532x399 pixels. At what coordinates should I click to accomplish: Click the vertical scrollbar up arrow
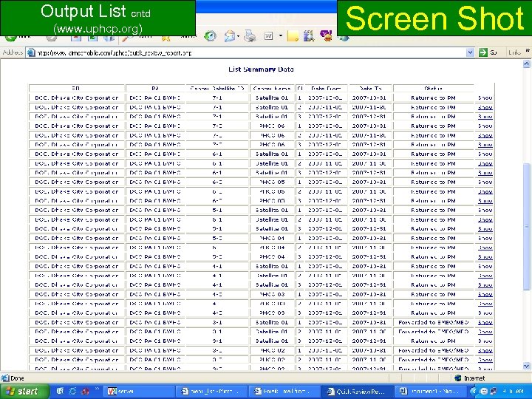pos(527,64)
